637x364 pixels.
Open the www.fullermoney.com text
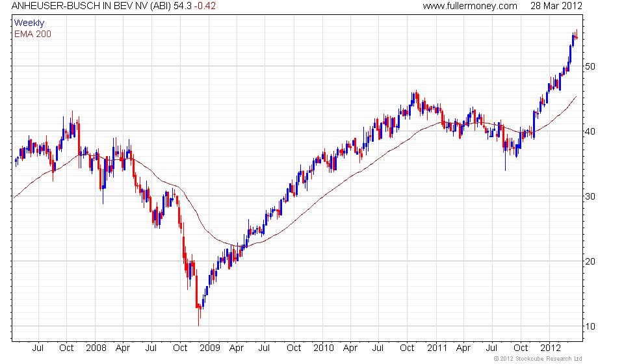click(469, 6)
